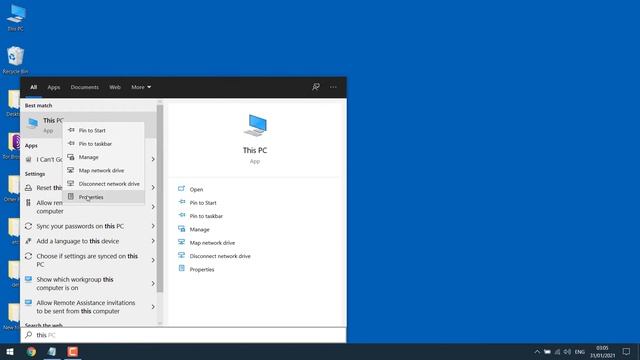This screenshot has width=640, height=360.
Task: Click ENG language indicator in tray
Action: [x=580, y=351]
